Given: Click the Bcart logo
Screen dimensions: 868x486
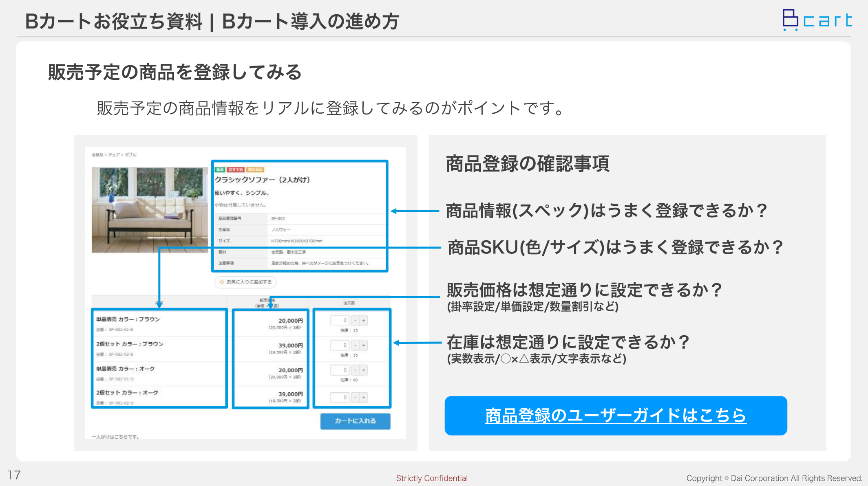Looking at the screenshot, I should (x=817, y=20).
